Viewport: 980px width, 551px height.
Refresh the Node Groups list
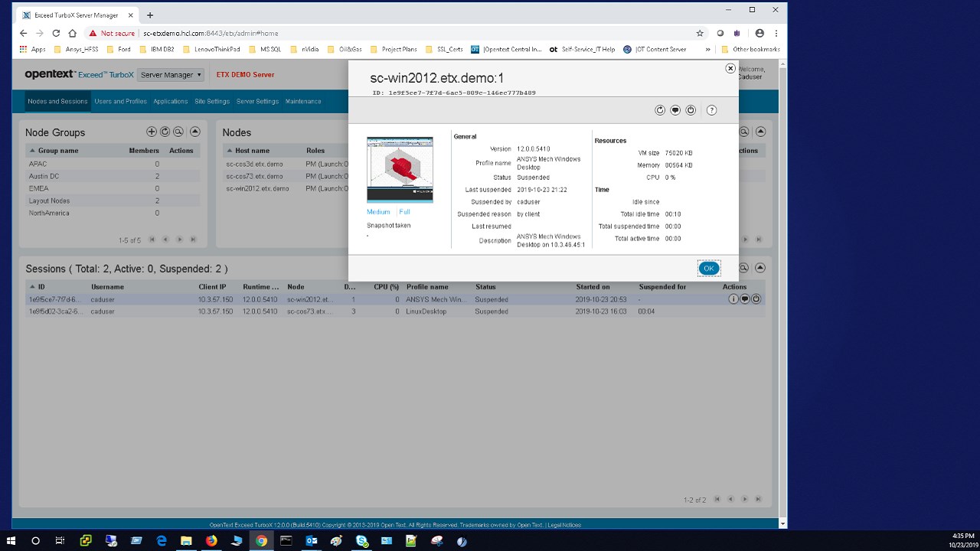[165, 132]
